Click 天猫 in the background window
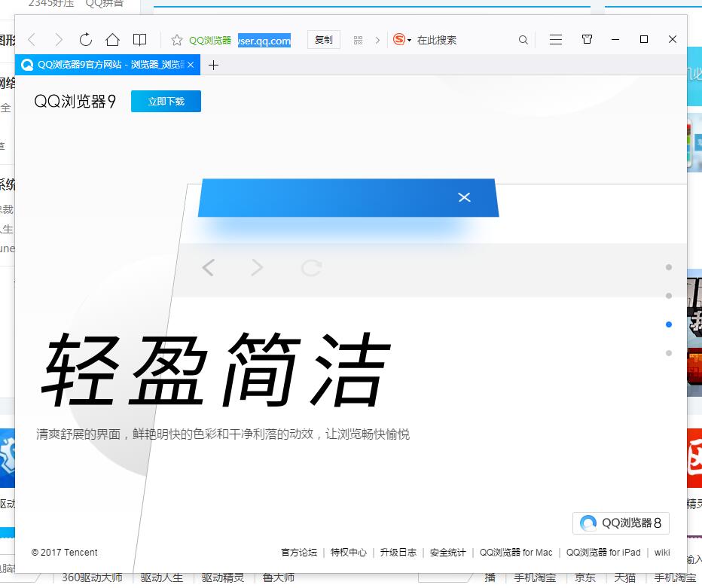This screenshot has width=702, height=588. (625, 577)
